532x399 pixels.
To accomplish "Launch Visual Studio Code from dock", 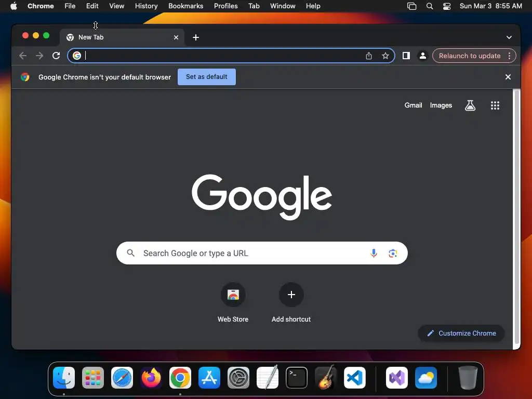I will [x=354, y=378].
